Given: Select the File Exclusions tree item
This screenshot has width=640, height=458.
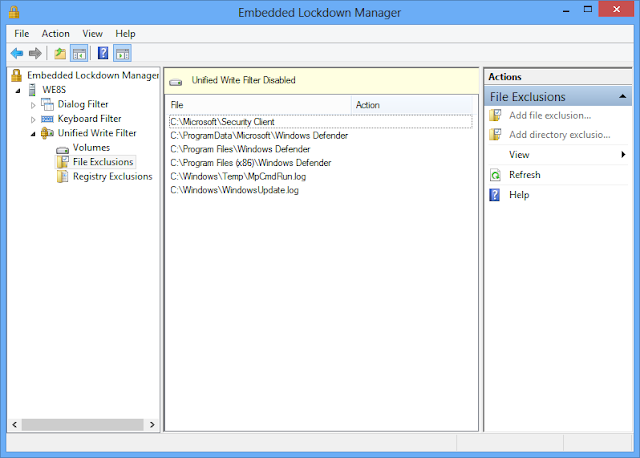Looking at the screenshot, I should (103, 162).
